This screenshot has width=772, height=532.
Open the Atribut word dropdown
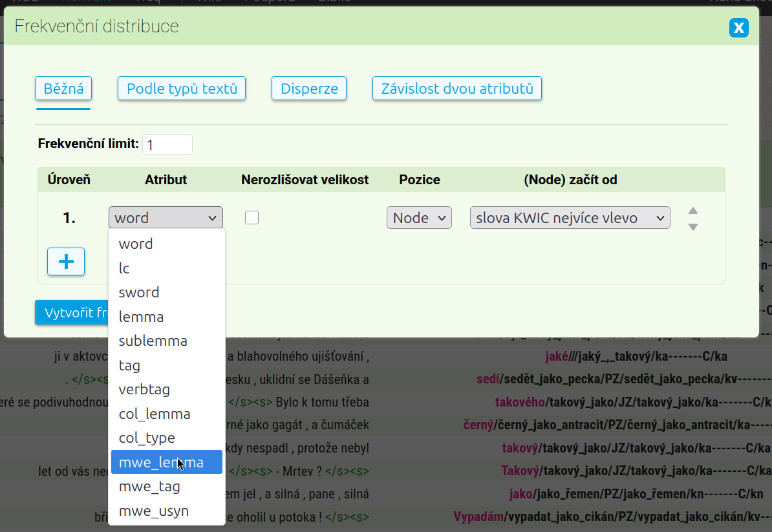pyautogui.click(x=166, y=218)
